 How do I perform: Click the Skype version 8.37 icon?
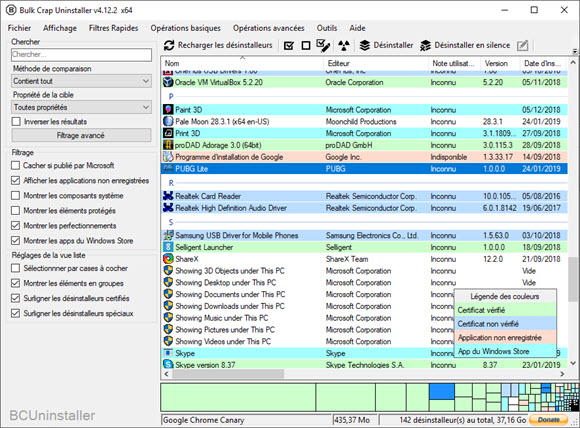[168, 364]
